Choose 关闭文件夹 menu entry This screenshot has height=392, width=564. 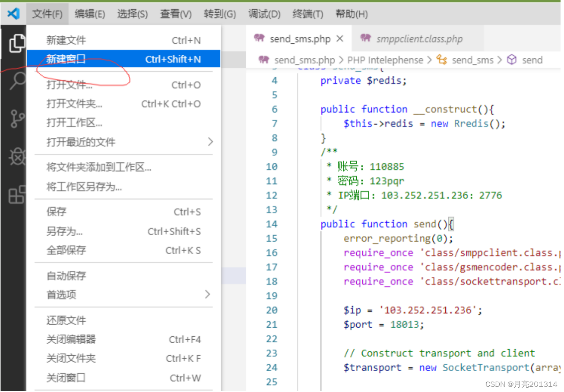point(124,358)
